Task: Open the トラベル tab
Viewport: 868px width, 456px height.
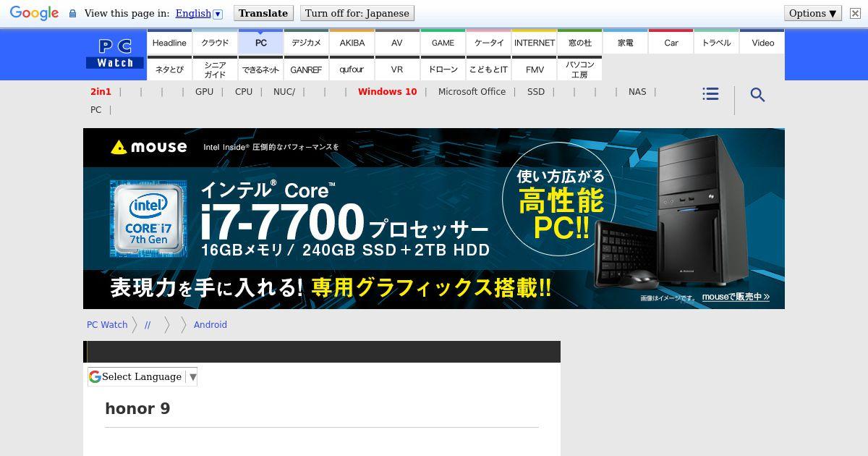Action: (716, 42)
